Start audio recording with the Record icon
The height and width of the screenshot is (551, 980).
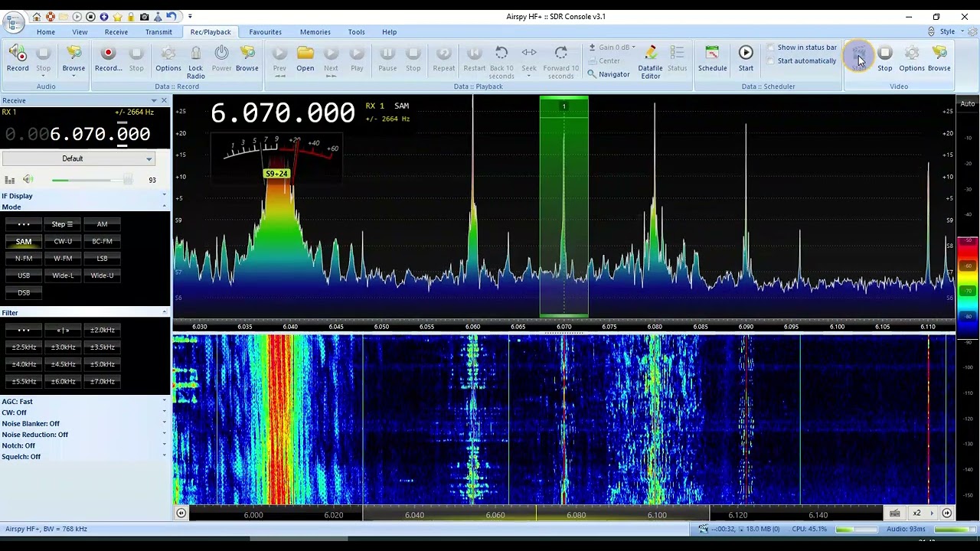click(17, 58)
